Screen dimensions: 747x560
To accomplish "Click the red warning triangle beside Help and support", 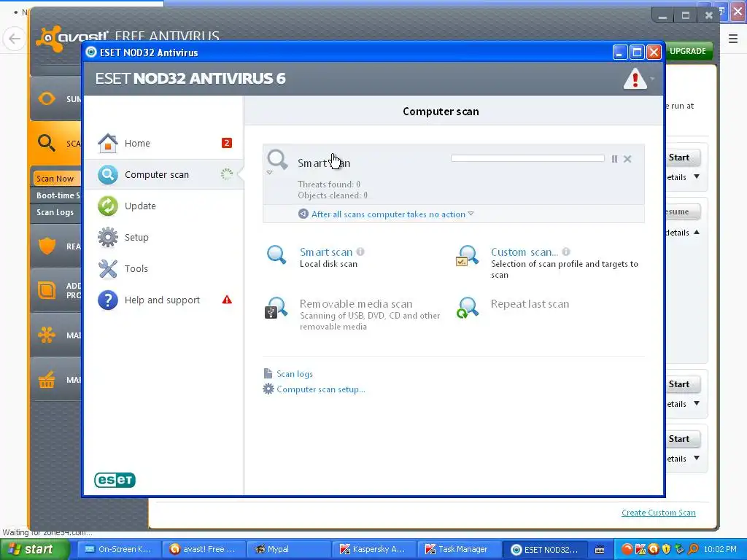I will [227, 300].
